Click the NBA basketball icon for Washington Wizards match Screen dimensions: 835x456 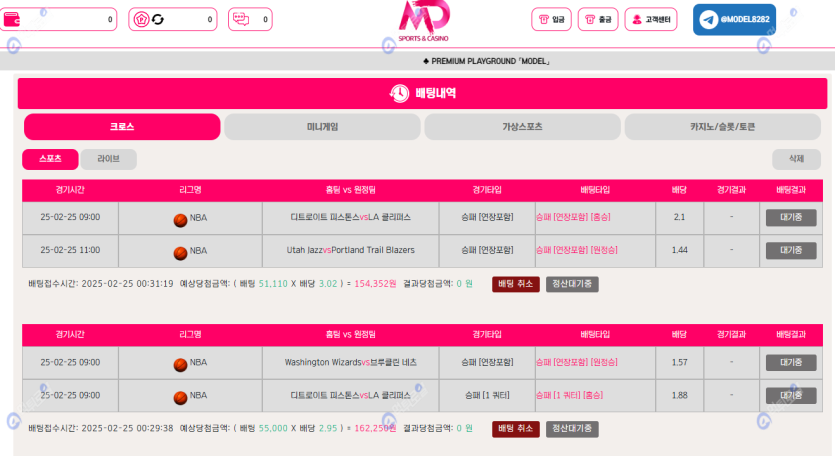(x=180, y=363)
